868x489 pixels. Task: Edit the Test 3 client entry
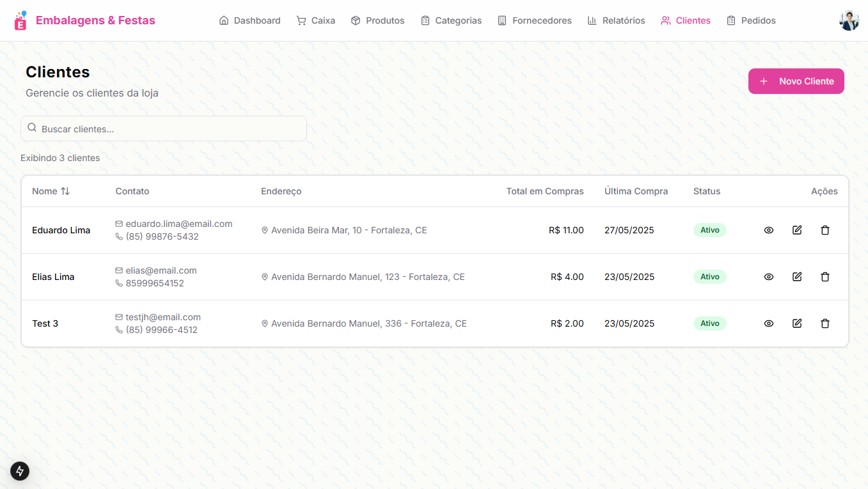click(x=797, y=323)
